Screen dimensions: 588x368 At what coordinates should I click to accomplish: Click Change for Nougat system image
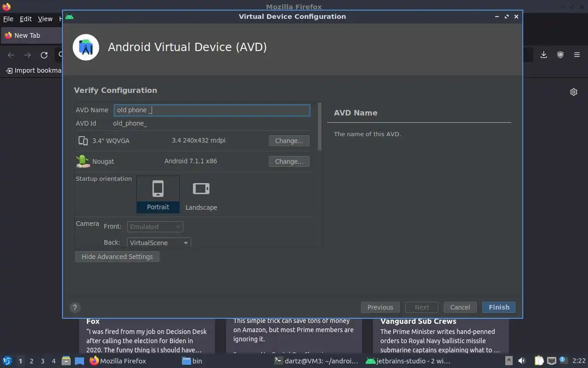tap(289, 161)
